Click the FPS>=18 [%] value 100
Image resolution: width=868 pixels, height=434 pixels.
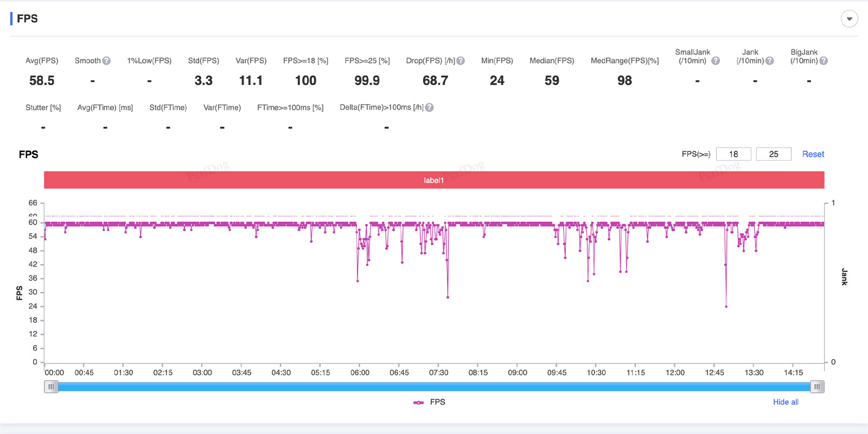(x=305, y=81)
